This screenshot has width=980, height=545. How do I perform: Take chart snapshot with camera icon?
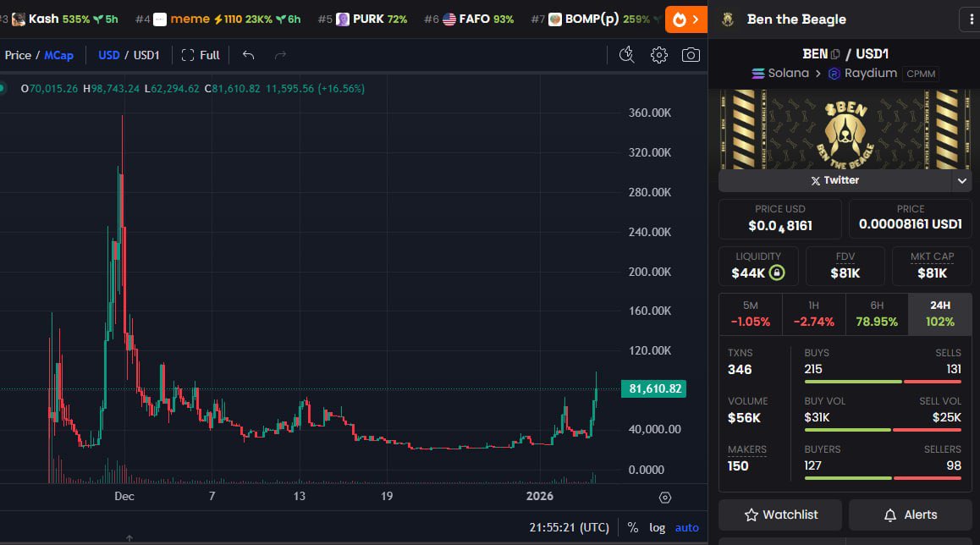tap(691, 55)
